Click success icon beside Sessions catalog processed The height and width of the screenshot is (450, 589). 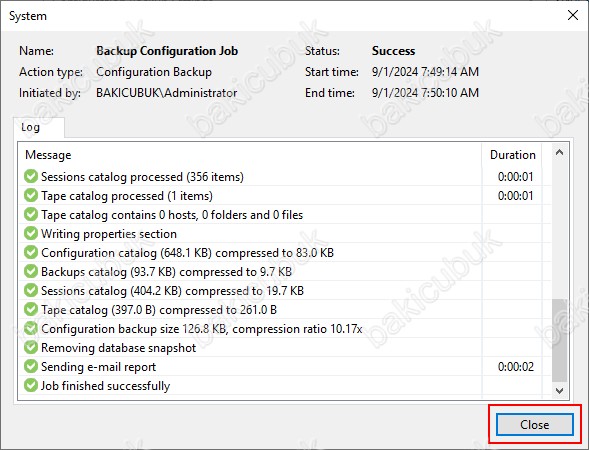31,176
